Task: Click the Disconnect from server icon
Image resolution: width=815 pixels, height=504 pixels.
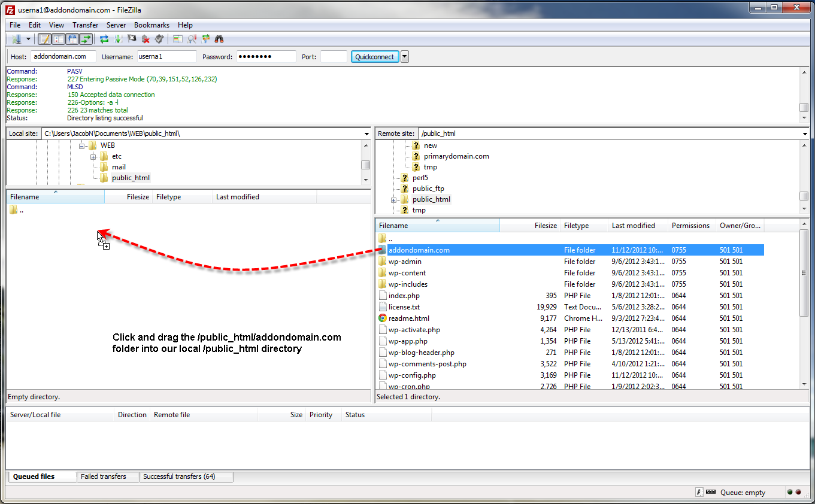Action: (x=146, y=40)
